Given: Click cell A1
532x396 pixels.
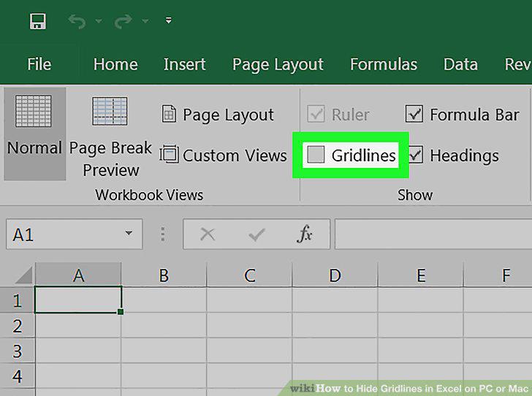Looking at the screenshot, I should 78,300.
